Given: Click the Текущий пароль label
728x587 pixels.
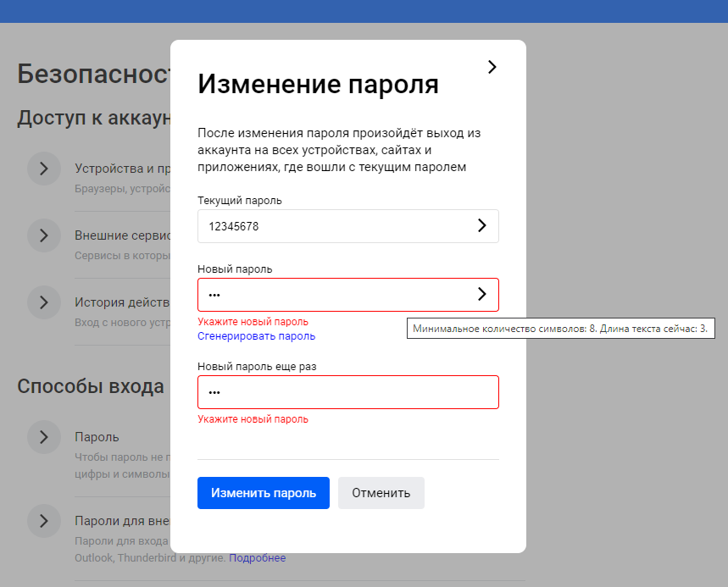Looking at the screenshot, I should tap(240, 201).
